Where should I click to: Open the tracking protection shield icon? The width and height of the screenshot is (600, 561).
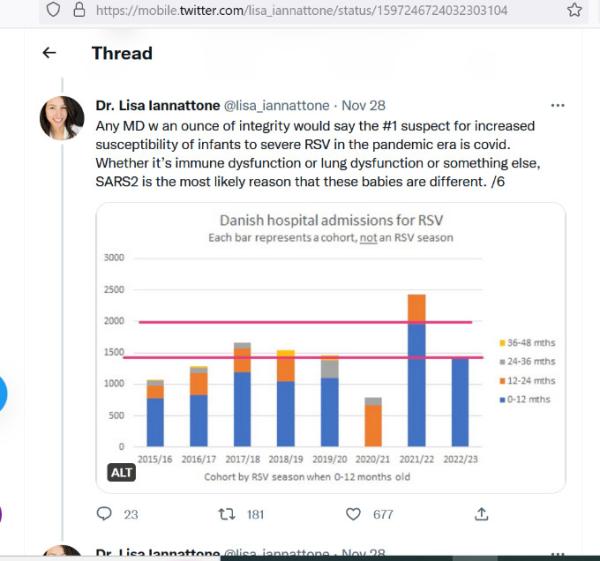point(53,10)
